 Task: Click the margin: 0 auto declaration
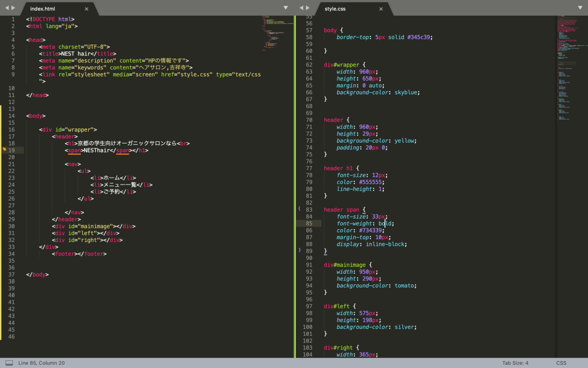pyautogui.click(x=361, y=85)
